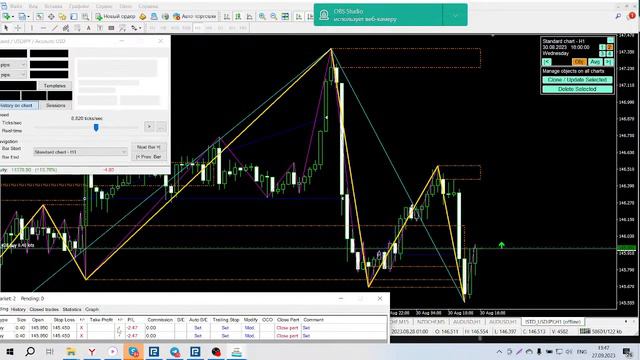Select the crosshair tool

(18, 28)
